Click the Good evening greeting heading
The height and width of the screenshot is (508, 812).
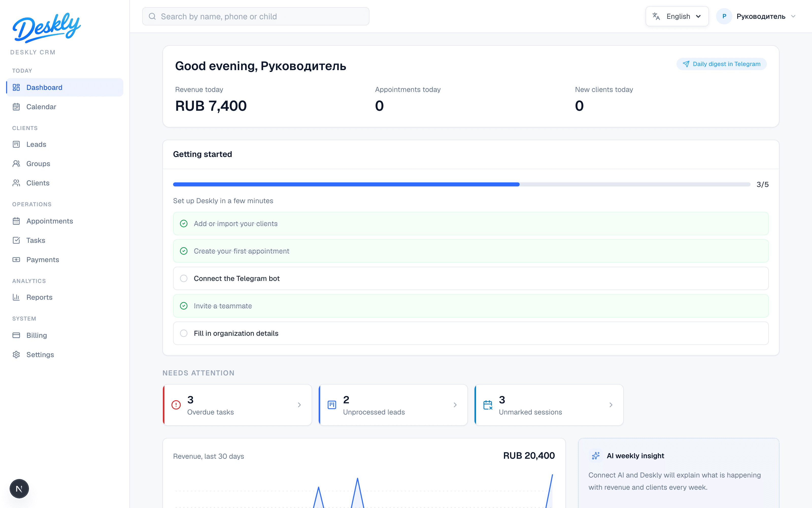pyautogui.click(x=261, y=66)
